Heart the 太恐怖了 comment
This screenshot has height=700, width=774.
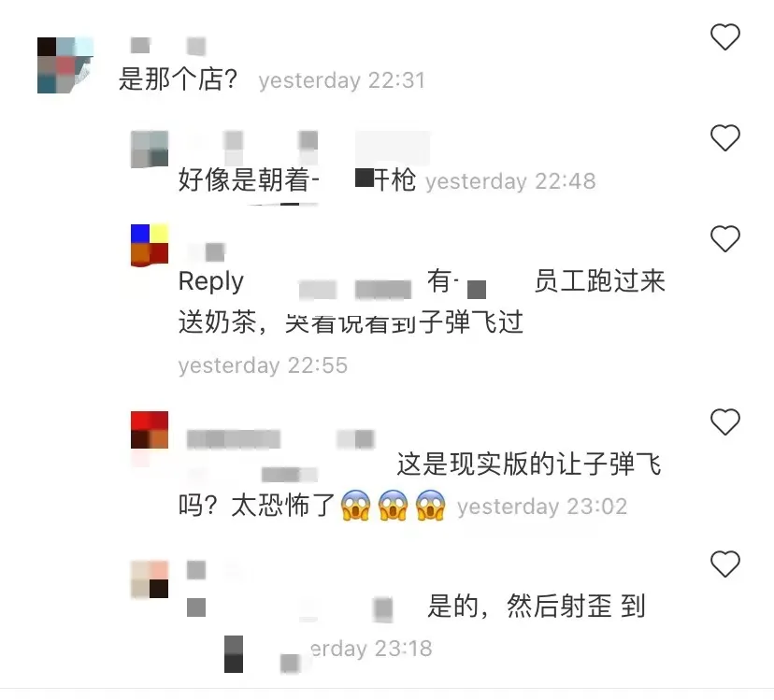coord(725,422)
